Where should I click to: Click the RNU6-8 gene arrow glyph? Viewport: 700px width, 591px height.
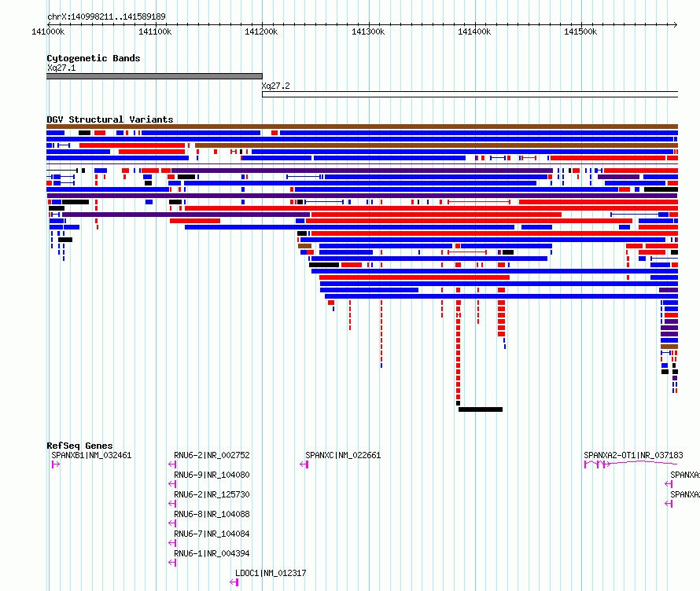pos(172,523)
